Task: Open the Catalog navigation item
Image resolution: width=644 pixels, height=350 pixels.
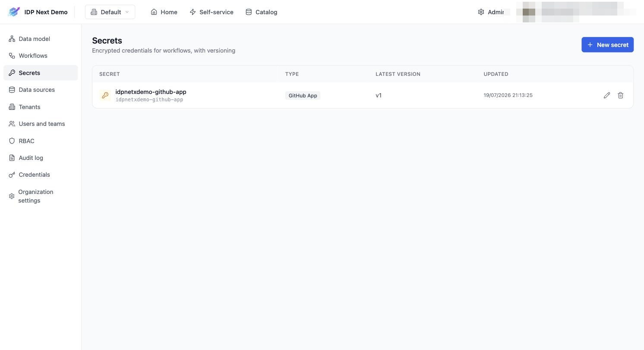Action: 262,12
